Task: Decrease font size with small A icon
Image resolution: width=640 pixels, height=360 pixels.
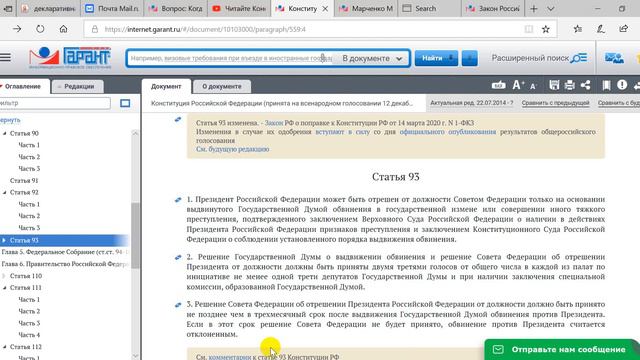Action: point(533,86)
